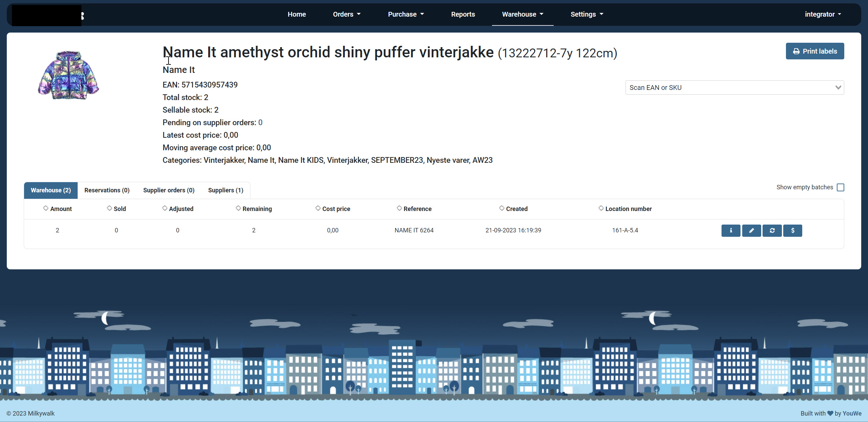The width and height of the screenshot is (868, 422).
Task: Click the refresh arrows icon in the batch row
Action: (772, 230)
